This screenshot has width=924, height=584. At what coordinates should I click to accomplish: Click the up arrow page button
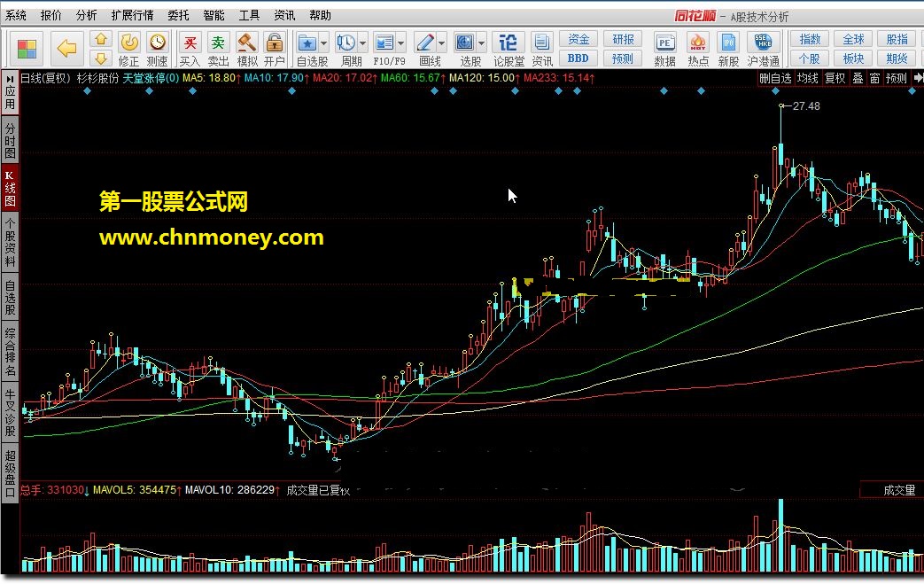(x=101, y=40)
